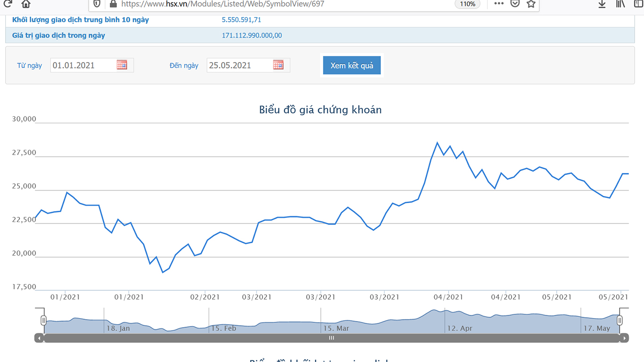Reset the 110% zoom level badge
Viewport: 644px width, 362px height.
[468, 4]
